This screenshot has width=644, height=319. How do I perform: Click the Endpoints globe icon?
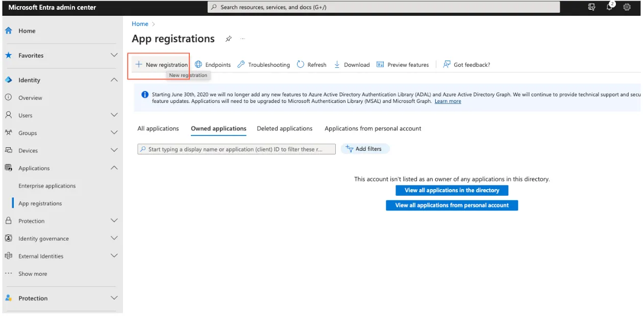(x=199, y=64)
